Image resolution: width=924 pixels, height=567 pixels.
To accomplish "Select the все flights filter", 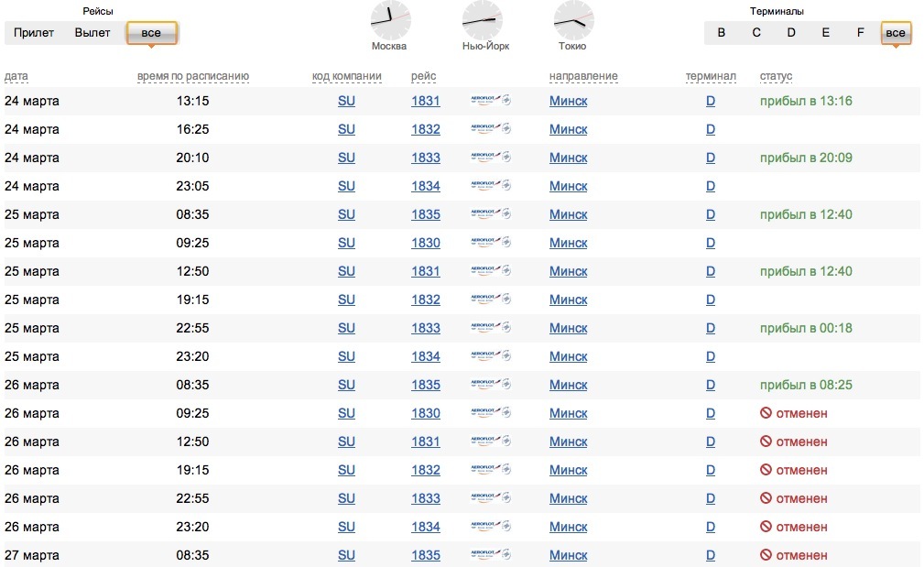I will [151, 34].
